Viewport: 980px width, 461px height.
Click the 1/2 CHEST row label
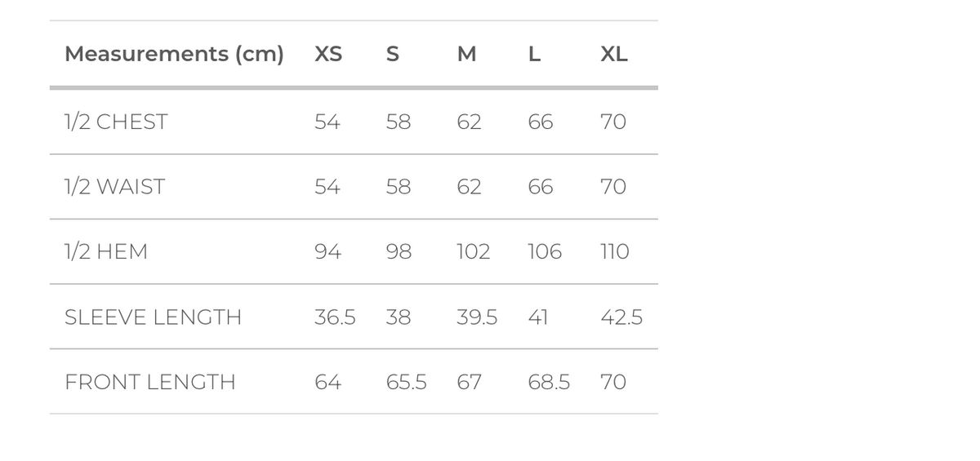click(116, 122)
